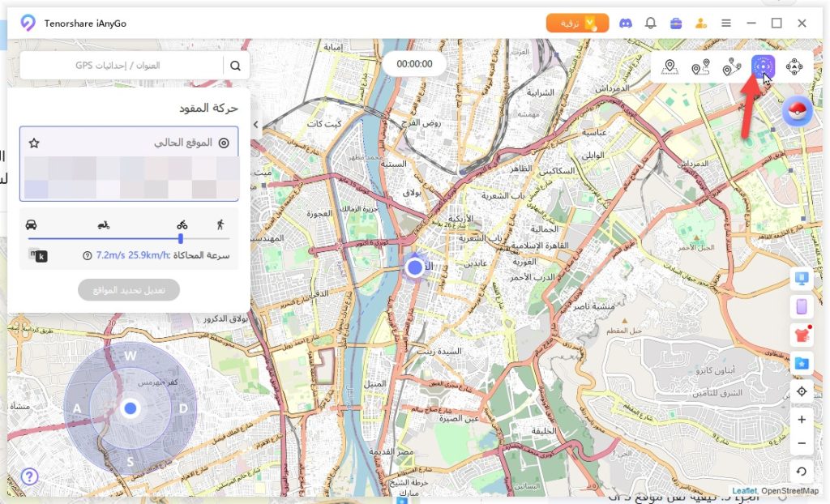The height and width of the screenshot is (504, 830).
Task: Collapse the side panel with chevron arrow
Action: [x=255, y=125]
